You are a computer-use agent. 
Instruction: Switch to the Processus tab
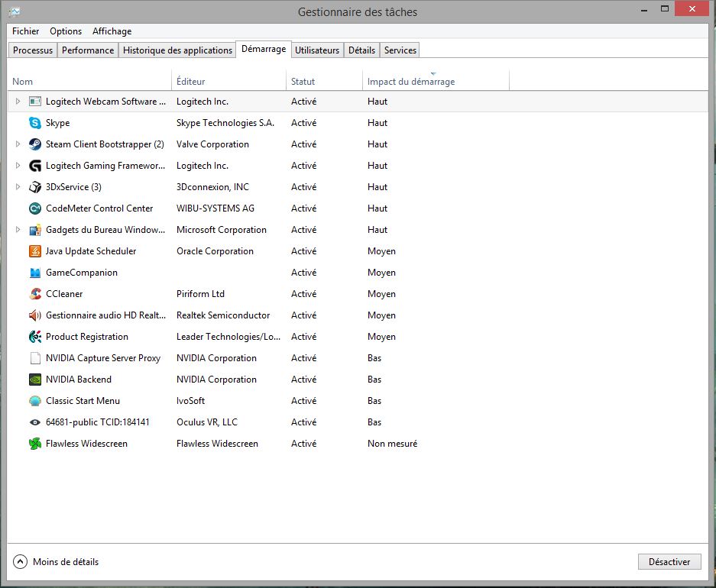pyautogui.click(x=33, y=50)
